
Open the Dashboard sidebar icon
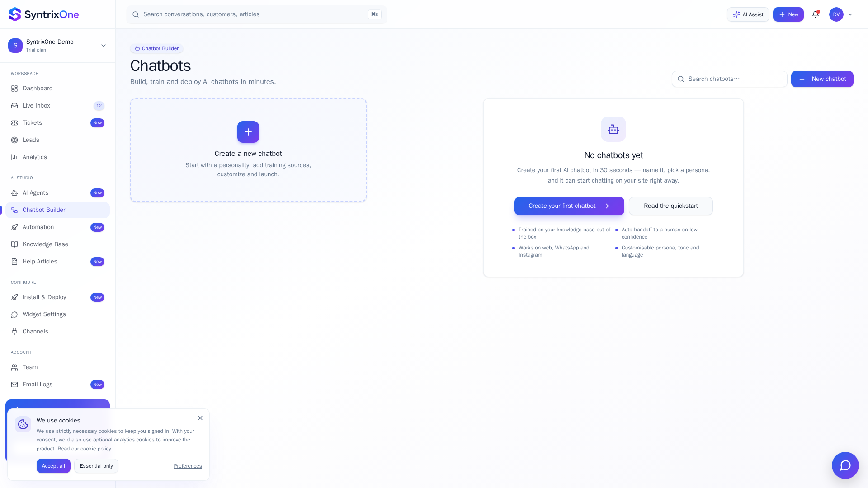(x=14, y=89)
